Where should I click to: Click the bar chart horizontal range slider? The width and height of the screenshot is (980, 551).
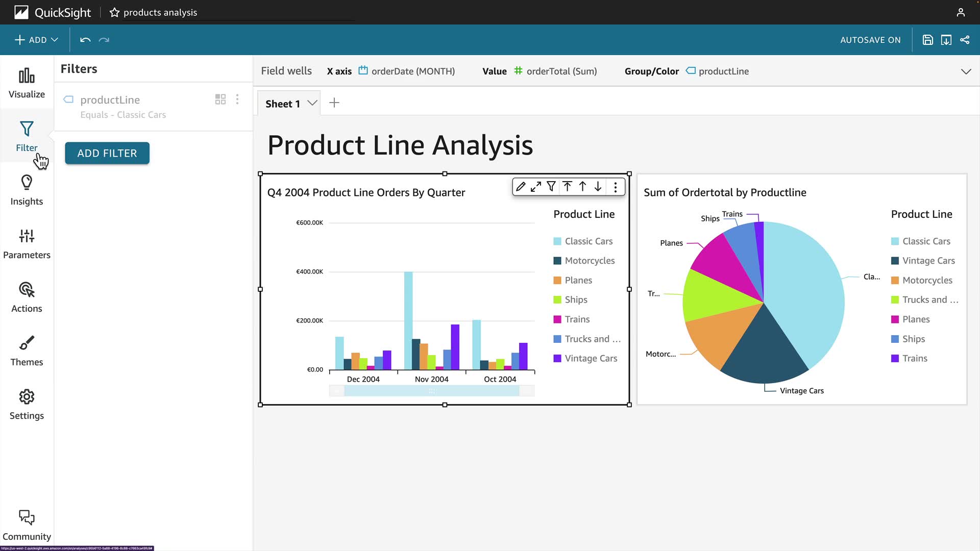432,391
